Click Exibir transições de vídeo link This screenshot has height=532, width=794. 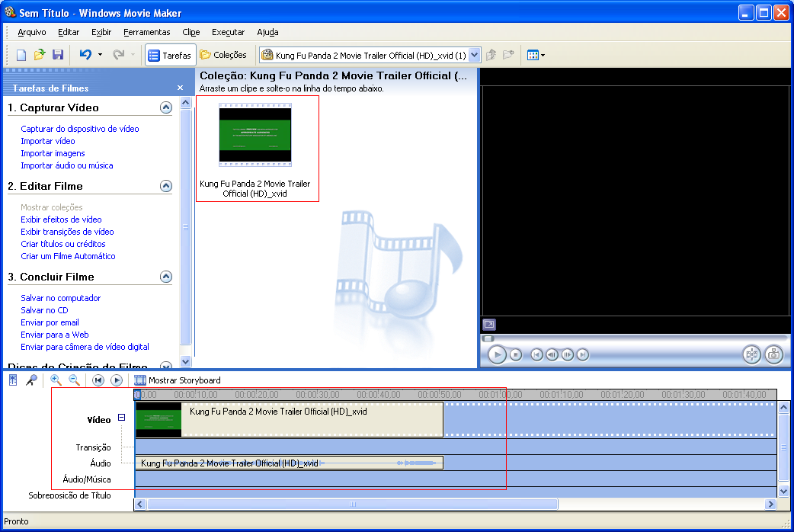[67, 232]
